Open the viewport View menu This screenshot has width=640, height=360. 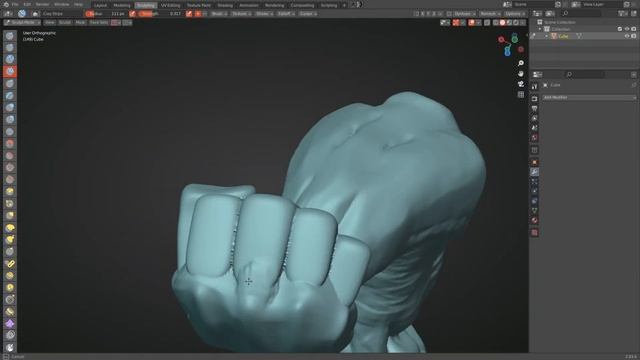coord(49,22)
